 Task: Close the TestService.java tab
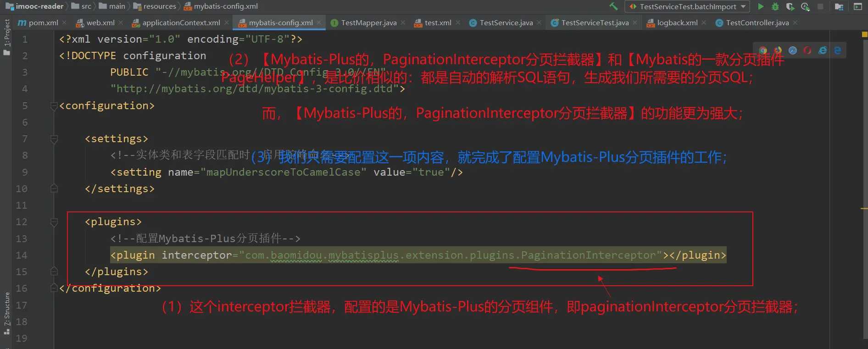539,22
